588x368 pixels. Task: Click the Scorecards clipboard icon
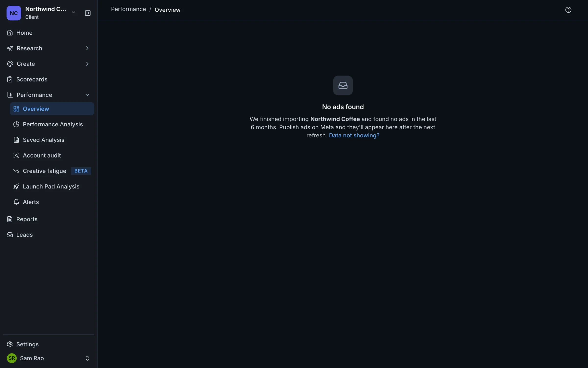coord(10,79)
